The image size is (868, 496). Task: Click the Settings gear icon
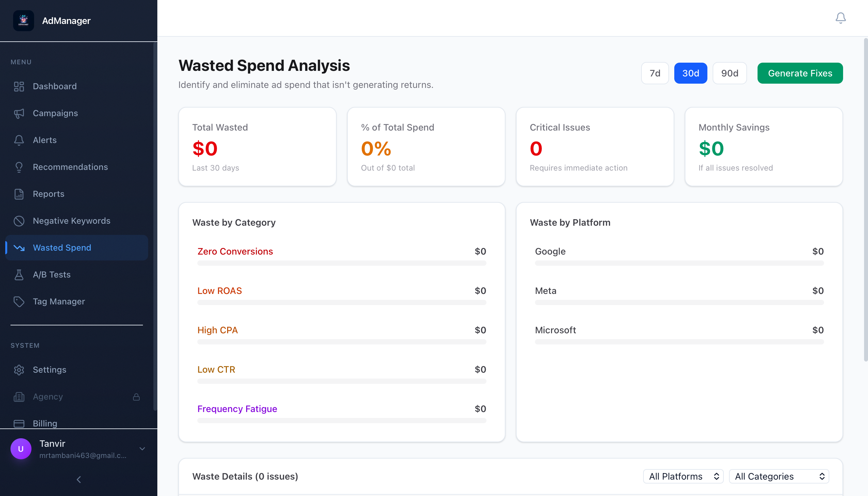coord(19,370)
